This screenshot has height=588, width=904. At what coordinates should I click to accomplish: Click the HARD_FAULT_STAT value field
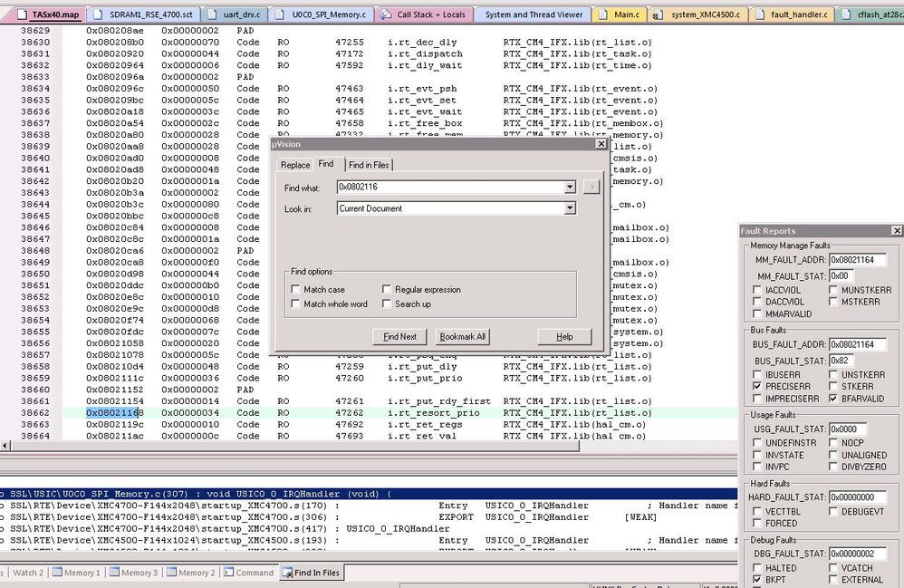click(x=857, y=497)
